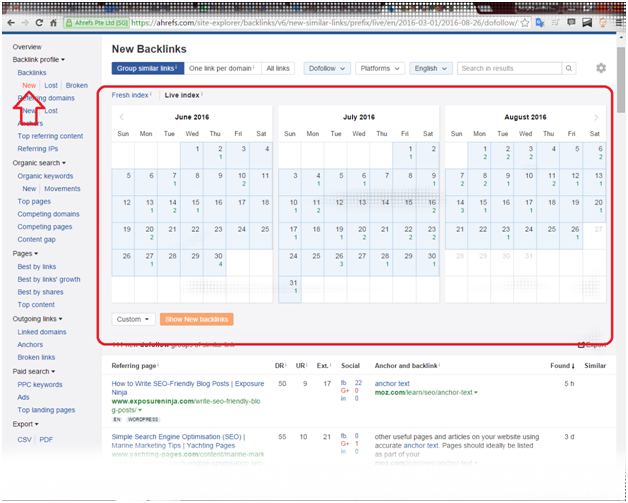Viewport: 628px width, 503px height.
Task: Collapse the Export sidebar section
Action: point(25,424)
